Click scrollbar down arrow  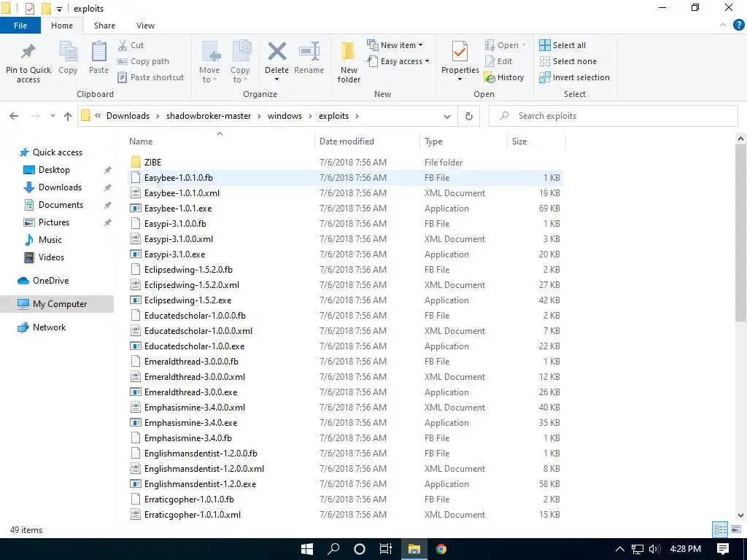pos(740,516)
